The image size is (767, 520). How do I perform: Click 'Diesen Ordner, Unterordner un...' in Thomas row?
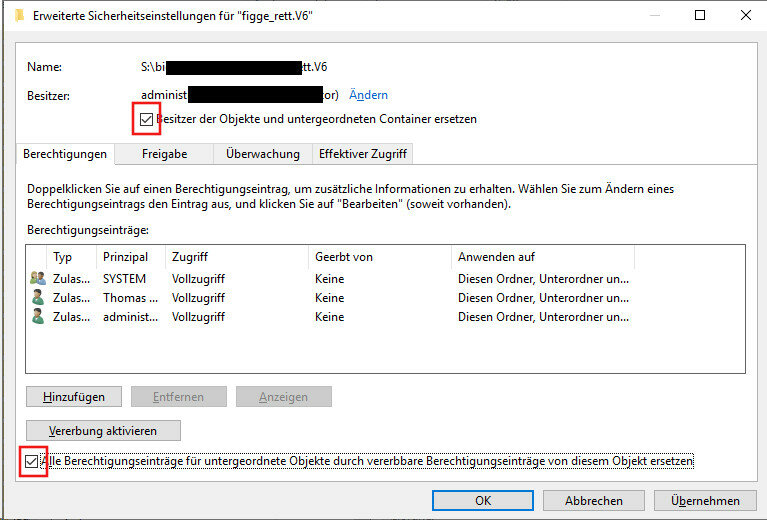pyautogui.click(x=543, y=298)
